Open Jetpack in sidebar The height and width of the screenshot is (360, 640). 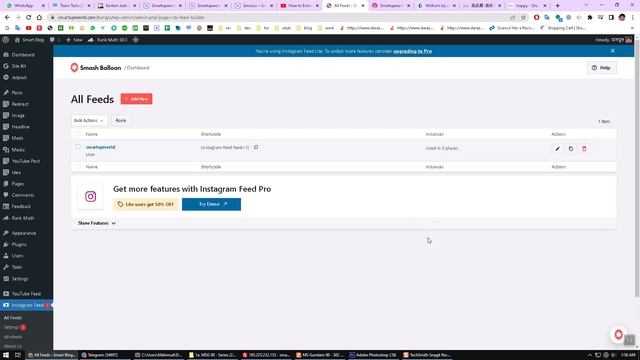[19, 78]
